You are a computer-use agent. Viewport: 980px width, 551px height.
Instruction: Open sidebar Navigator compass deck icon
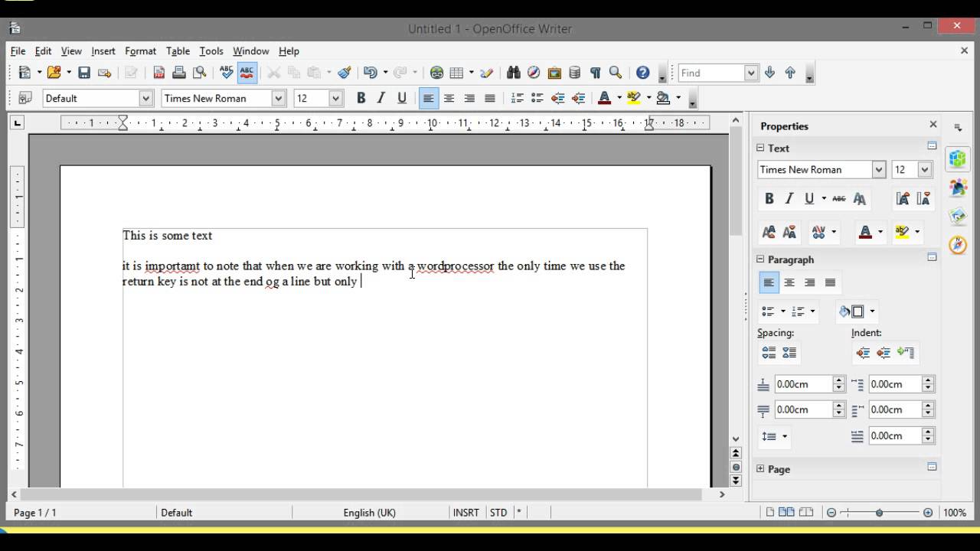coord(958,245)
